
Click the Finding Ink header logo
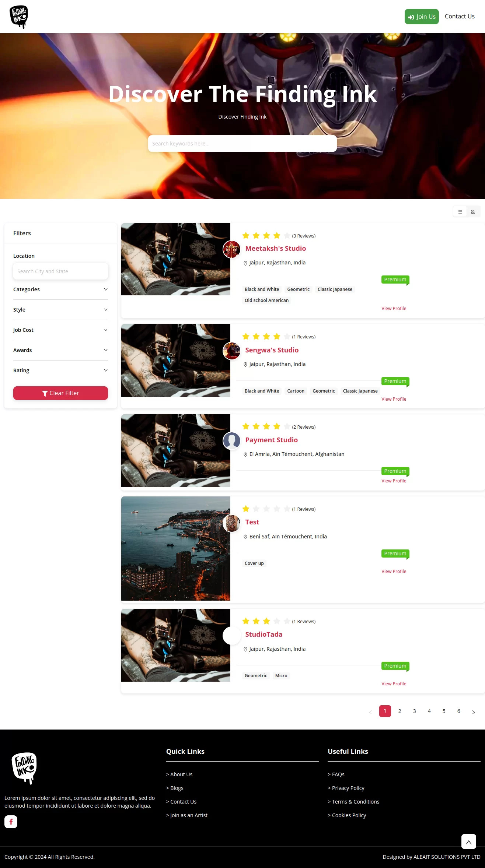click(x=19, y=17)
